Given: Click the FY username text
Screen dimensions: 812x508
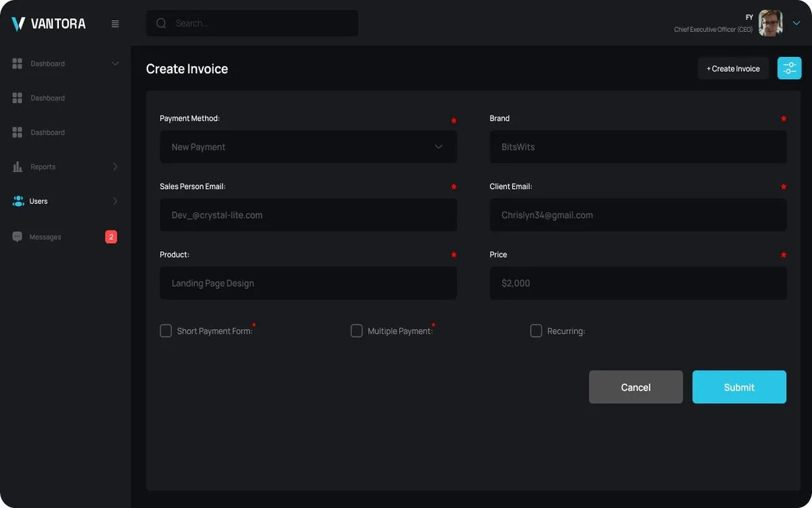Looking at the screenshot, I should coord(749,18).
